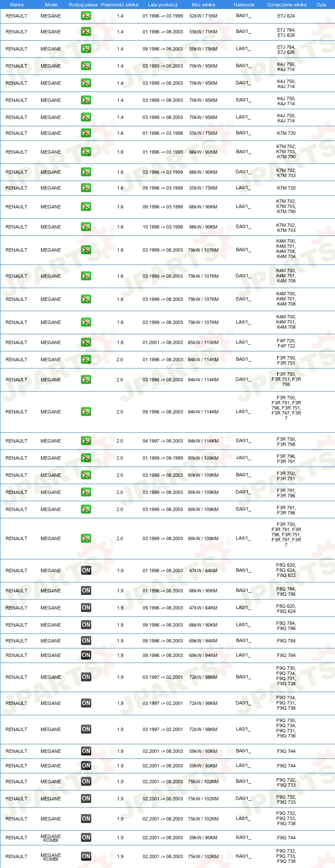
Task: Click the Pojemność silnika column header
Action: 120,5
